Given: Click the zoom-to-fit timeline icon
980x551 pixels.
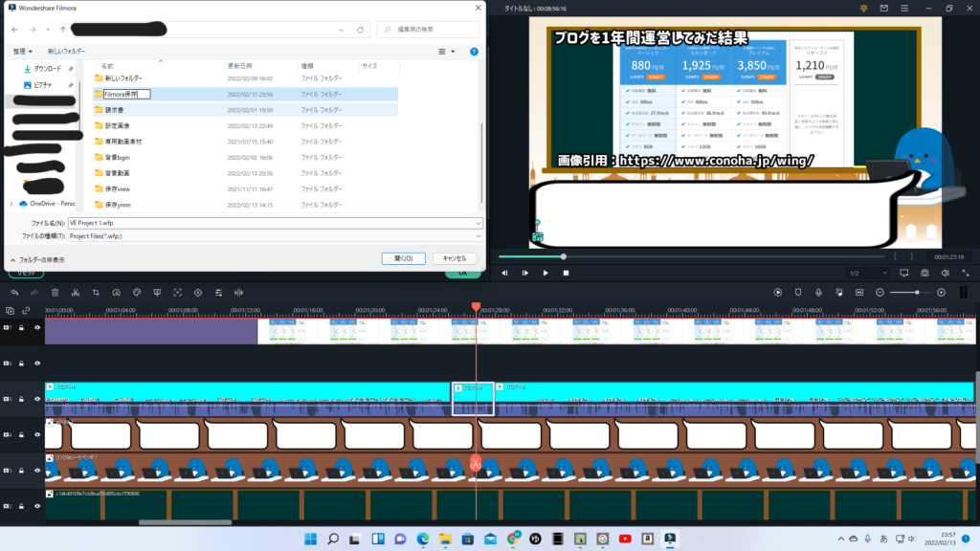Looking at the screenshot, I should pyautogui.click(x=859, y=293).
